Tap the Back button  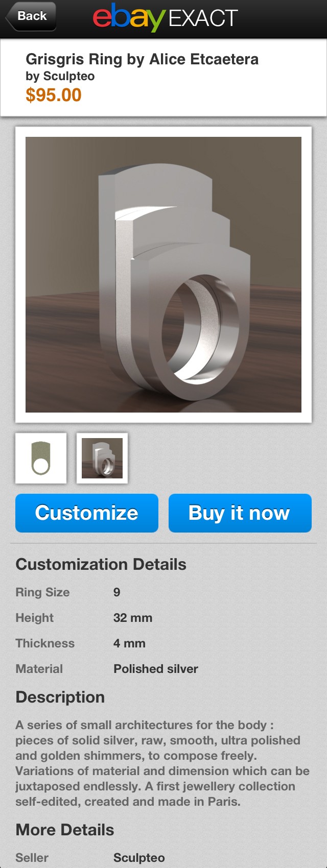[31, 16]
